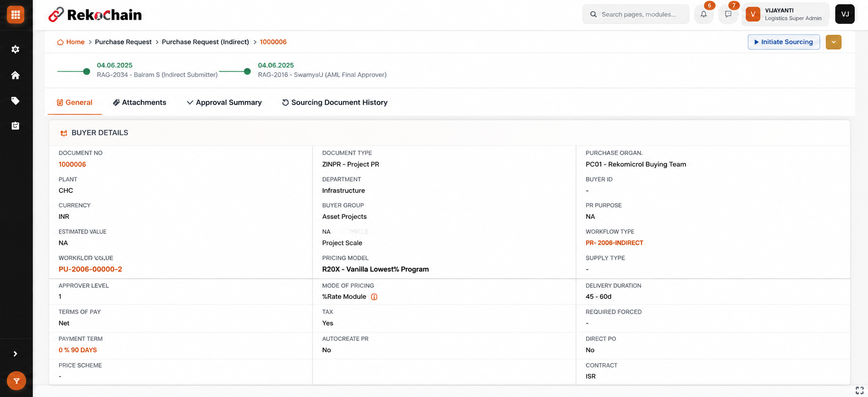Viewport: 868px width, 397px height.
Task: Click the CHC plant value
Action: [x=66, y=191]
